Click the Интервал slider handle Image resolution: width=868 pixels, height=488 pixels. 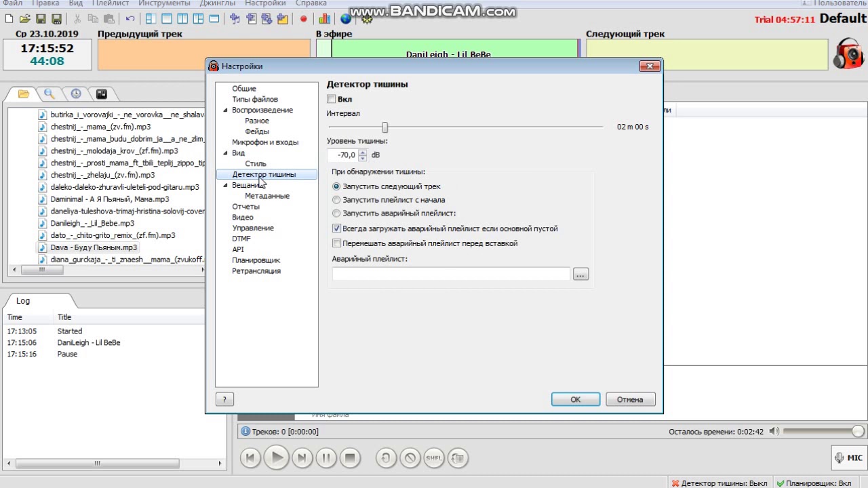pyautogui.click(x=384, y=127)
